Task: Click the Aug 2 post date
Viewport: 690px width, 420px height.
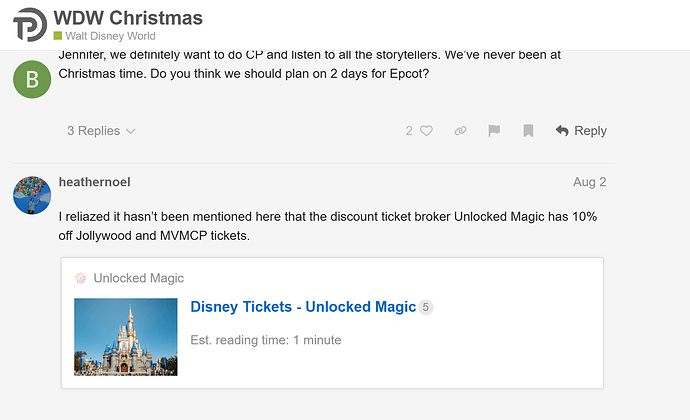Action: coord(589,182)
